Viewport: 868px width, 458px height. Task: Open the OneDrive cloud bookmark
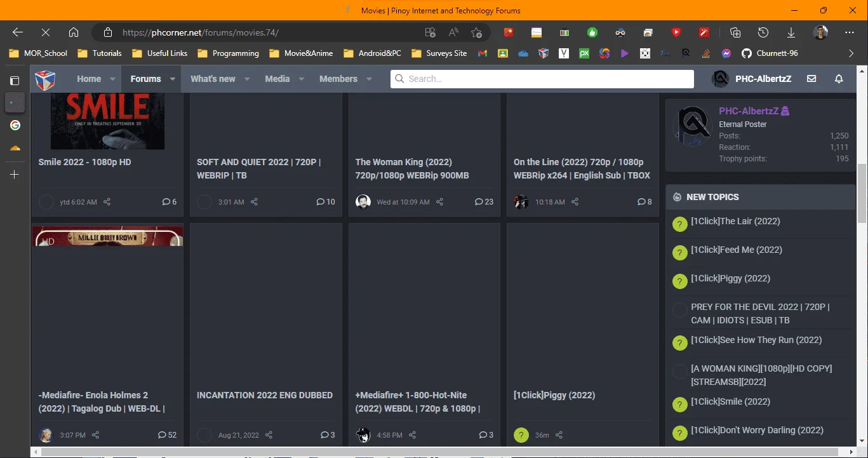tap(523, 53)
